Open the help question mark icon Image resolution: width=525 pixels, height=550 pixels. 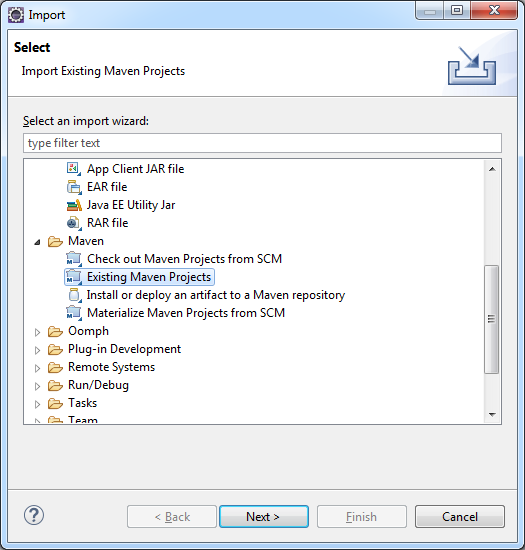[34, 515]
